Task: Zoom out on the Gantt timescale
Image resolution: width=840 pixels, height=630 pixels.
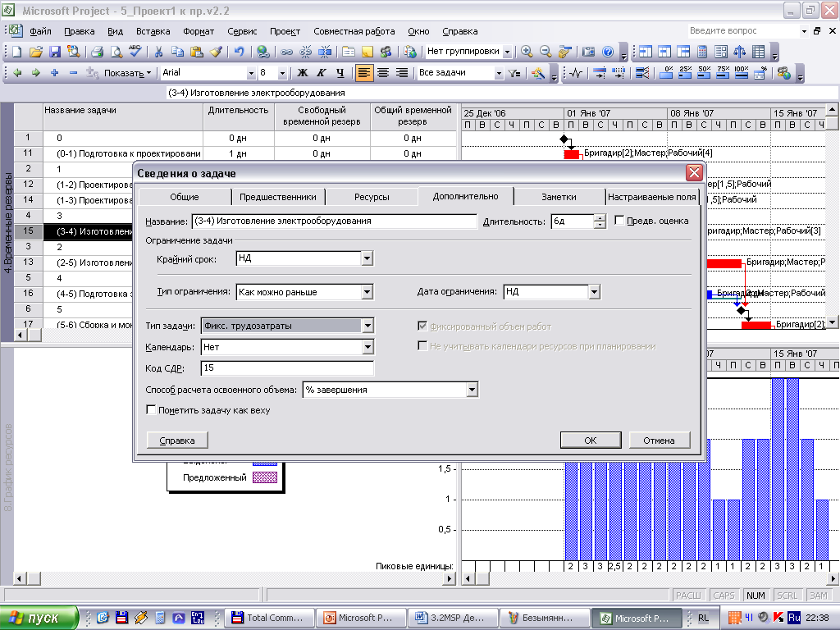Action: click(x=546, y=52)
